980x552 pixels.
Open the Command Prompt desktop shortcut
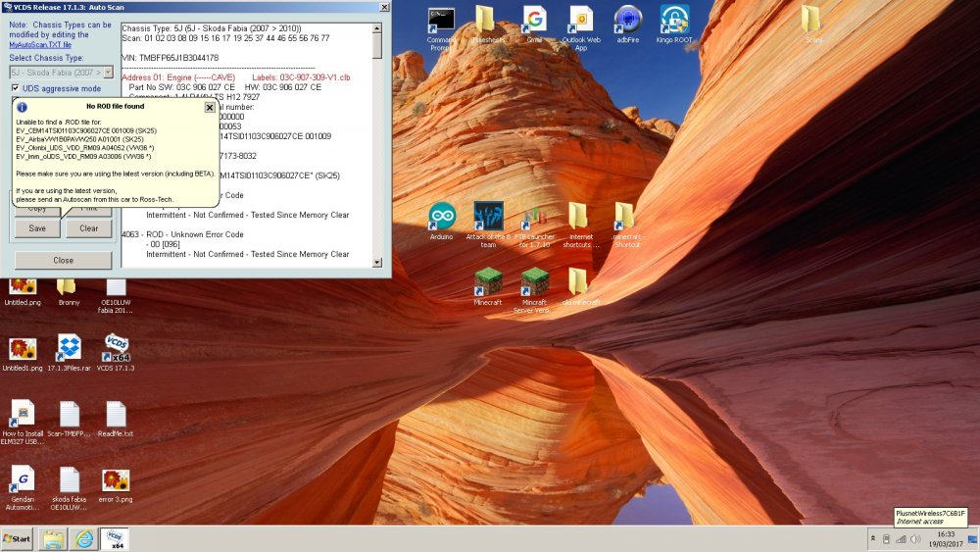pos(441,28)
